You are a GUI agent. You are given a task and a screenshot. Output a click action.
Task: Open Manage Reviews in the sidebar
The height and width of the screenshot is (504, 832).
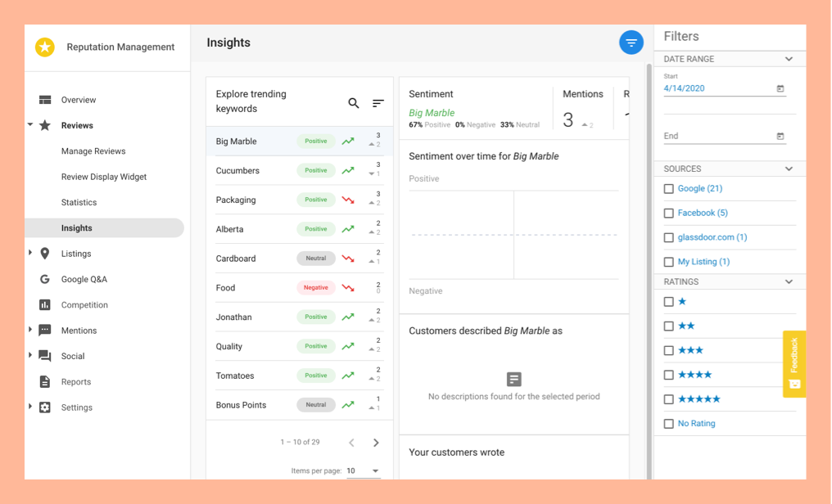(x=93, y=151)
